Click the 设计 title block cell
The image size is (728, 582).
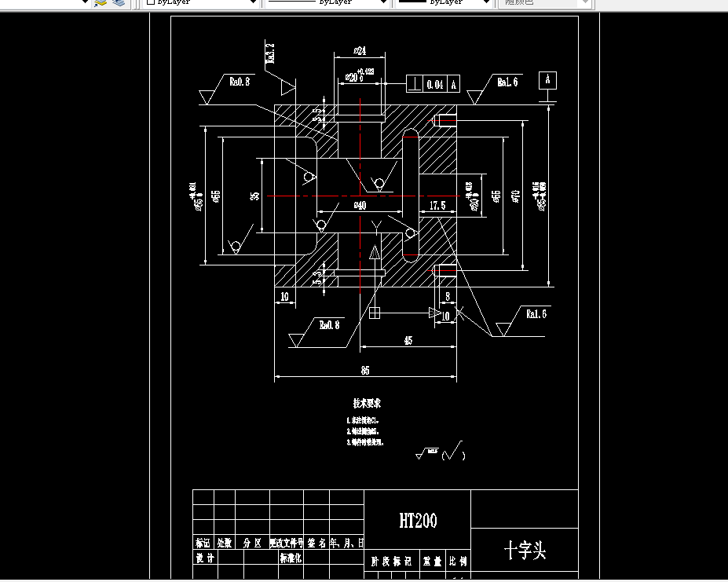[x=205, y=558]
